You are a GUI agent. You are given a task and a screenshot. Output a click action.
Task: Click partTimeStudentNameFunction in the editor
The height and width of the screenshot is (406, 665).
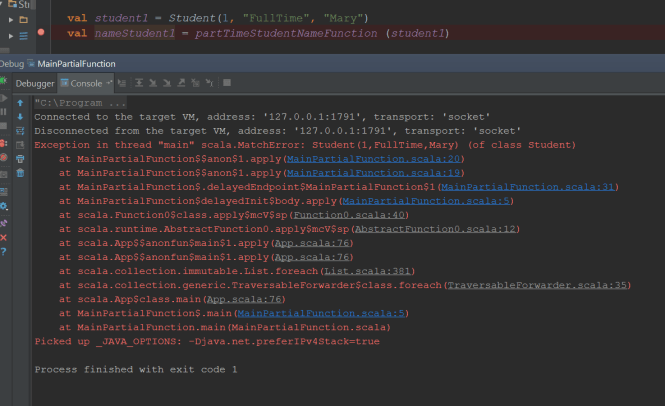[286, 33]
